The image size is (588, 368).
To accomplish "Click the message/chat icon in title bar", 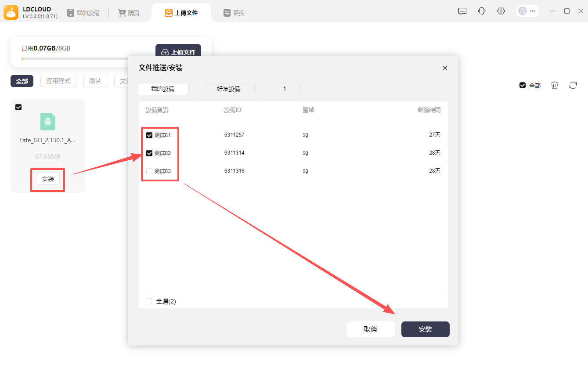I will (x=462, y=11).
